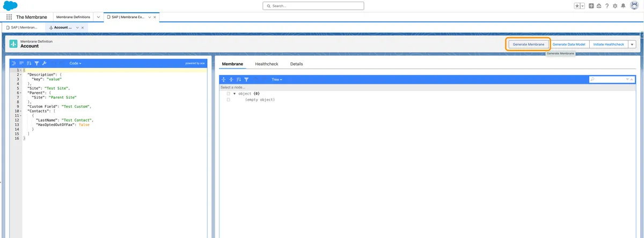
Task: Expand all fields in the tree viewer
Action: point(224,79)
